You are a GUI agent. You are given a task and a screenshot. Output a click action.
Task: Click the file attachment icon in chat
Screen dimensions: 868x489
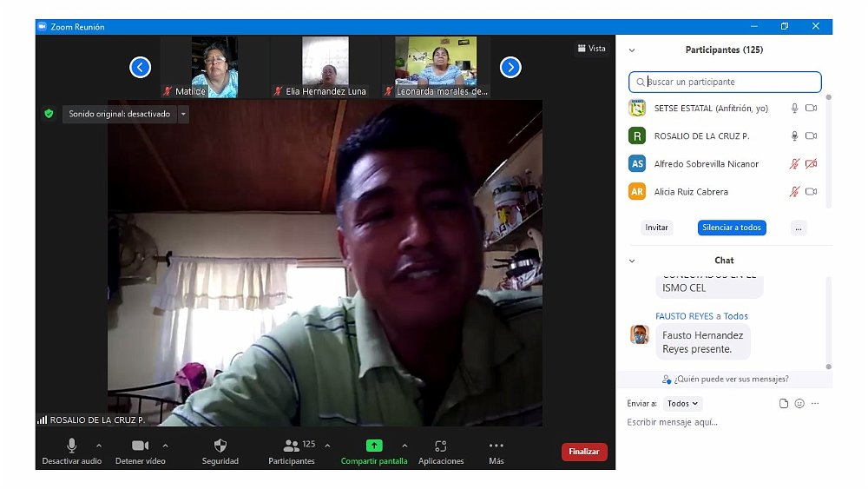tap(783, 404)
